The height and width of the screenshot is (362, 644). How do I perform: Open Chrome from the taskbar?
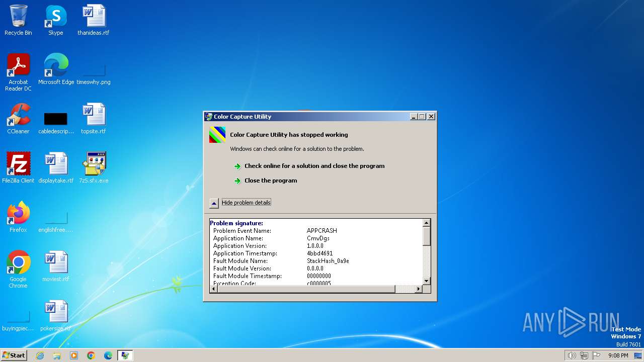pyautogui.click(x=91, y=355)
